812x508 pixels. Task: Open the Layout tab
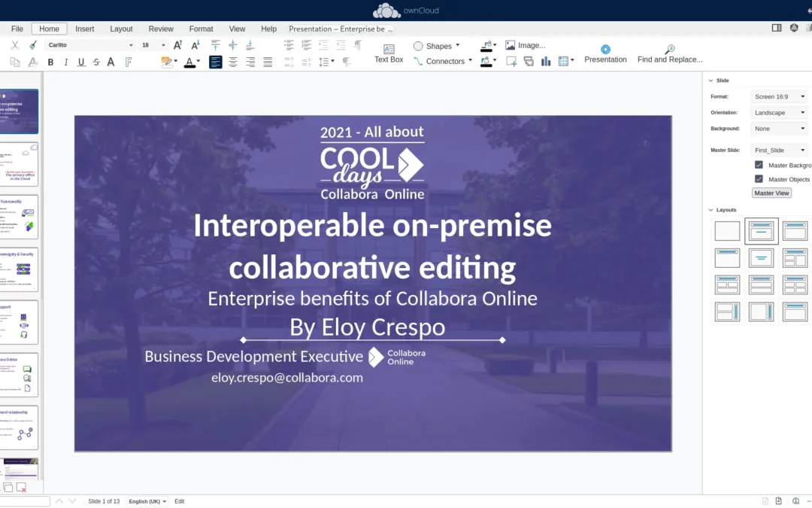[x=121, y=29]
